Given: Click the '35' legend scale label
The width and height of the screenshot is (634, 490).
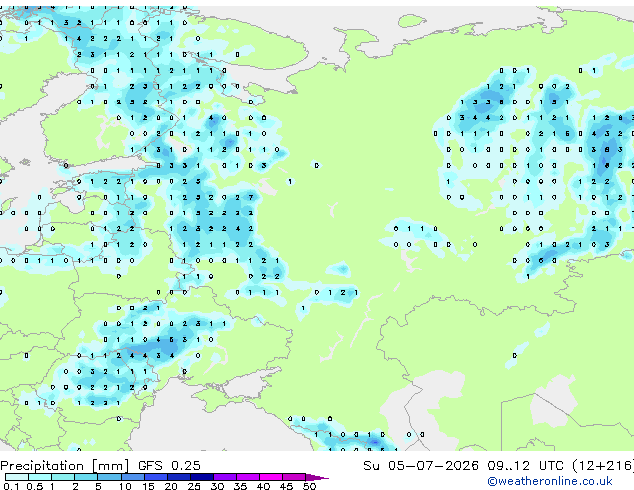Looking at the screenshot, I should click(x=240, y=486).
